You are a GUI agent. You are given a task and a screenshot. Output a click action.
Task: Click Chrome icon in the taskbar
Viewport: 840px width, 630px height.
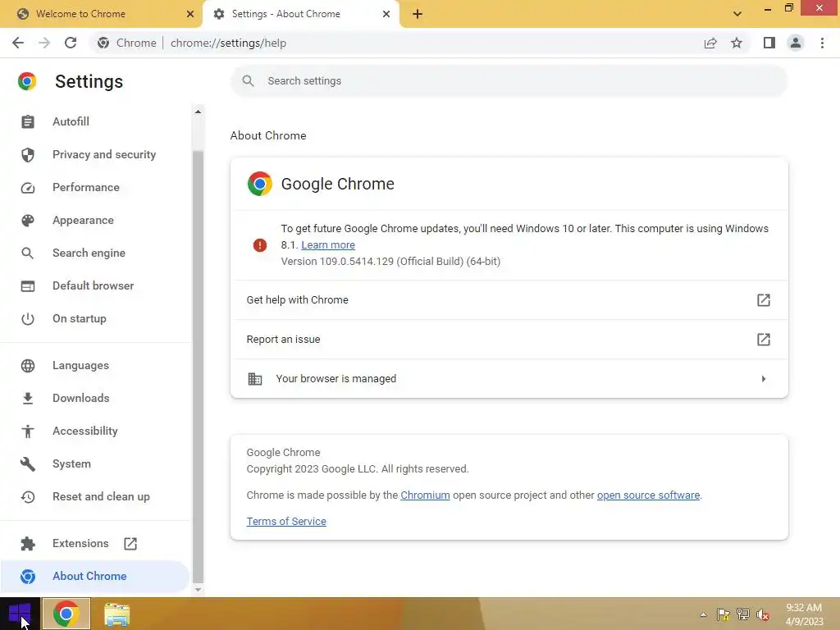coord(66,614)
